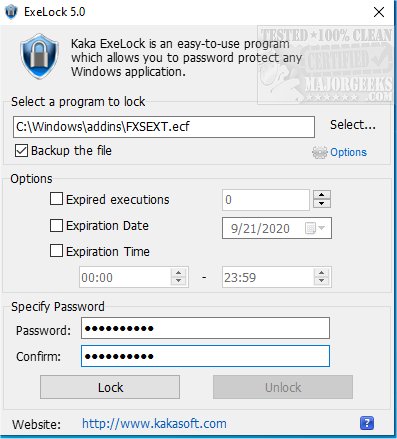Click the Password input field

point(205,328)
